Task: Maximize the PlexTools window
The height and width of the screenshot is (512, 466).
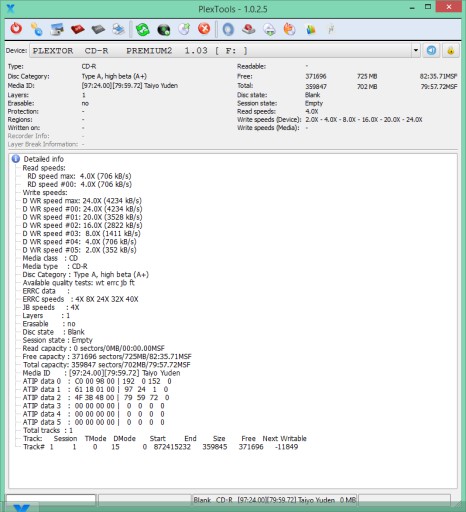Action: pos(428,7)
